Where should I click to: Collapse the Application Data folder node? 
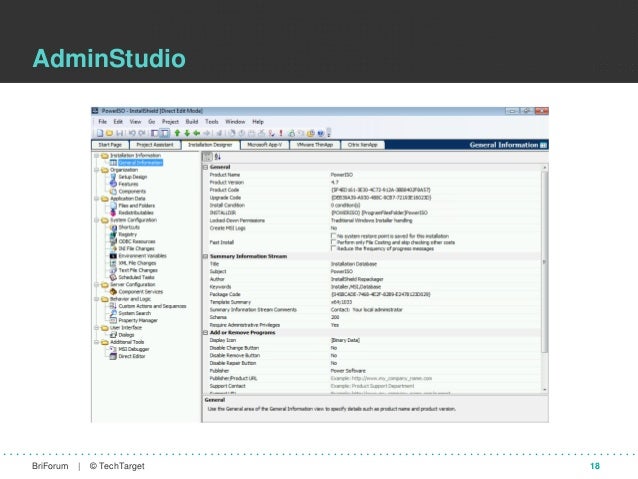tap(97, 199)
